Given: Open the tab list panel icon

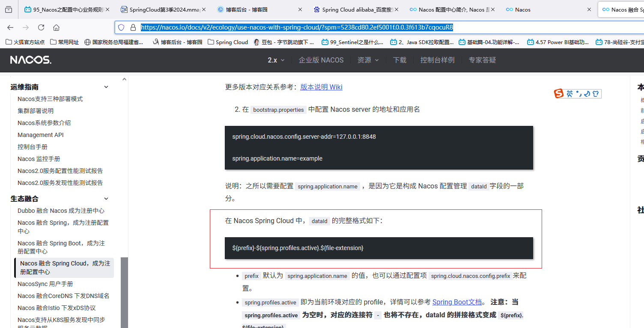Looking at the screenshot, I should [9, 9].
